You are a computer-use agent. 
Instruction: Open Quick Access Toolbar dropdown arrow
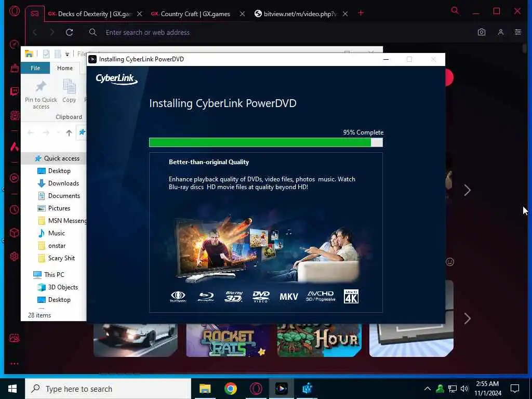(x=67, y=54)
